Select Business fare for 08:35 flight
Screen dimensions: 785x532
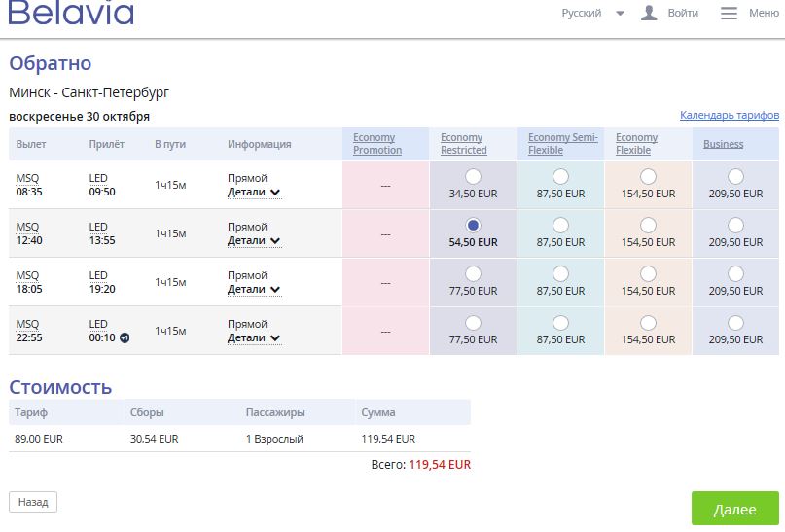(x=735, y=176)
